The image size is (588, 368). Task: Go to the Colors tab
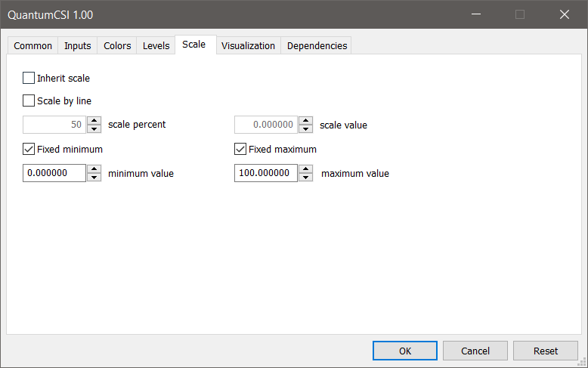[117, 46]
